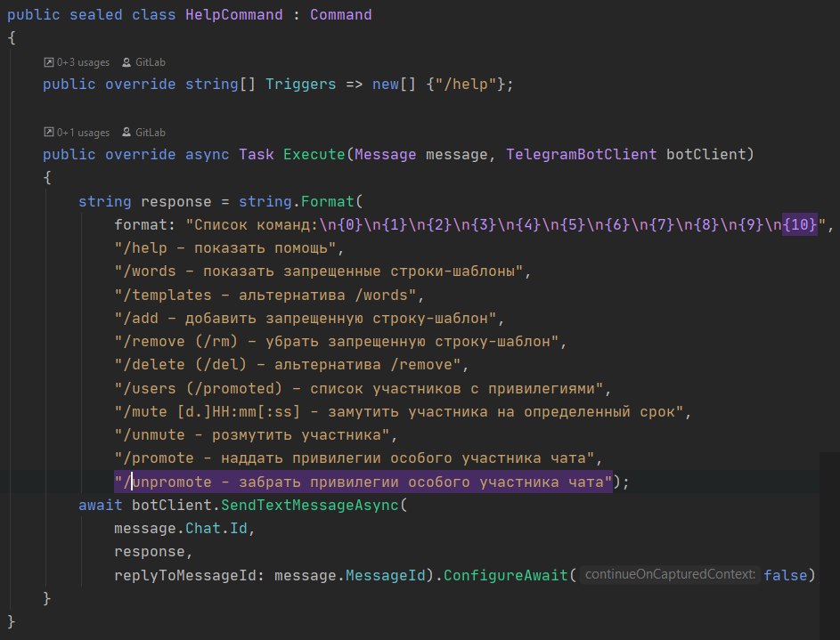Click the highlighted {10} placeholder
The width and height of the screenshot is (840, 640).
tap(800, 224)
